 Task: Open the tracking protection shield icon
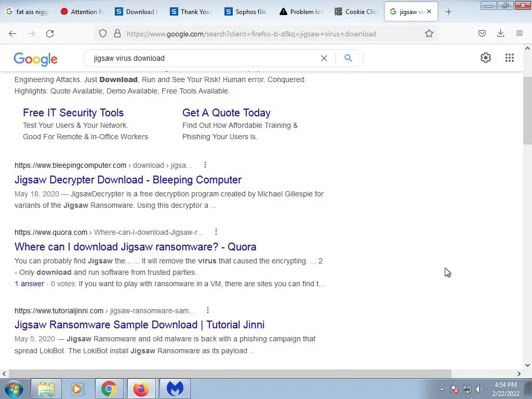pos(103,34)
